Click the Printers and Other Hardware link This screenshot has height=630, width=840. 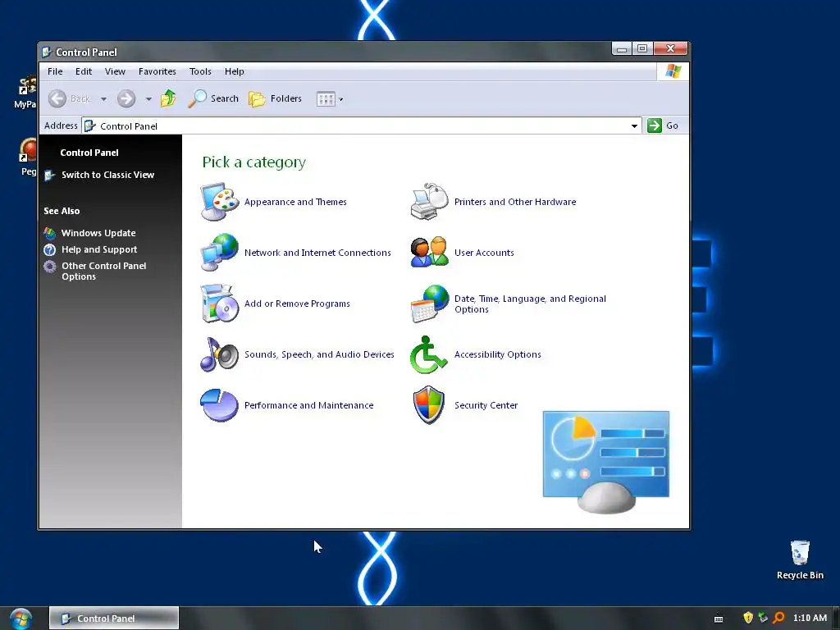point(515,202)
